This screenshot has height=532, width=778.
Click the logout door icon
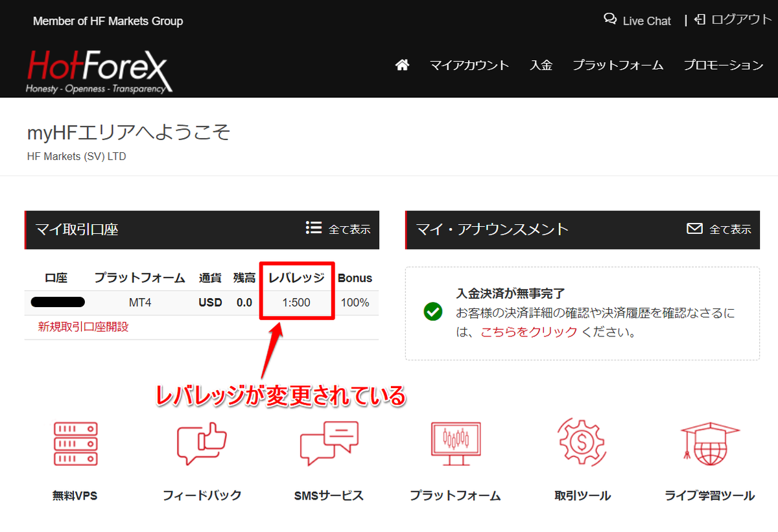pyautogui.click(x=700, y=19)
